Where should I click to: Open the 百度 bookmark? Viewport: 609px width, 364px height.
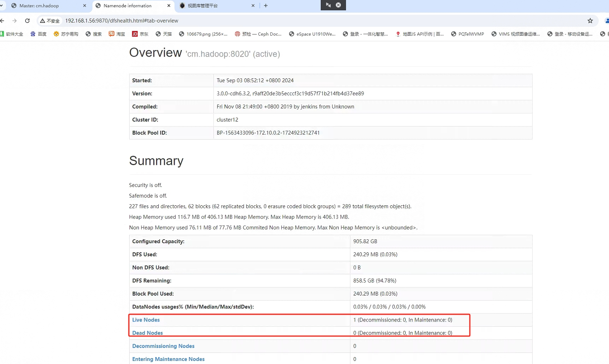[x=39, y=34]
